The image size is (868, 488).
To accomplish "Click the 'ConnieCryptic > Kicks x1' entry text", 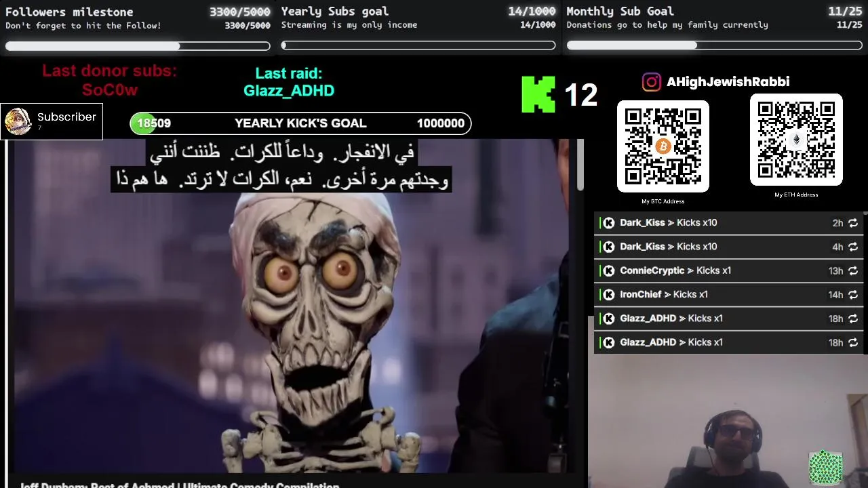I will pyautogui.click(x=675, y=270).
